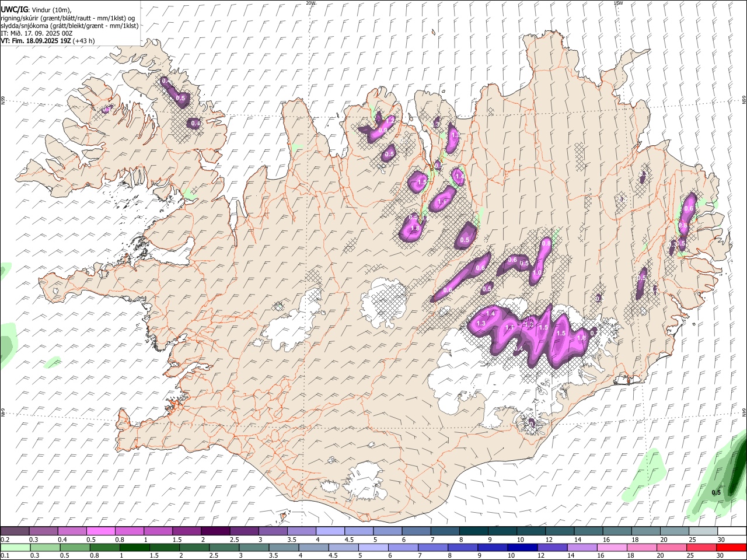Screen dimensions: 747x560
Task: Click the '1.3' value in the large purple snow area
Action: coord(481,324)
